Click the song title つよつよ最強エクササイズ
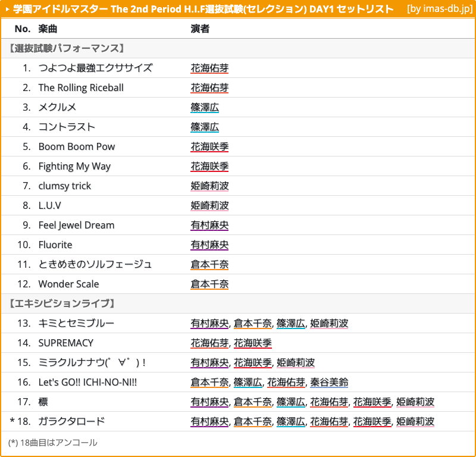This screenshot has width=476, height=457. (95, 68)
